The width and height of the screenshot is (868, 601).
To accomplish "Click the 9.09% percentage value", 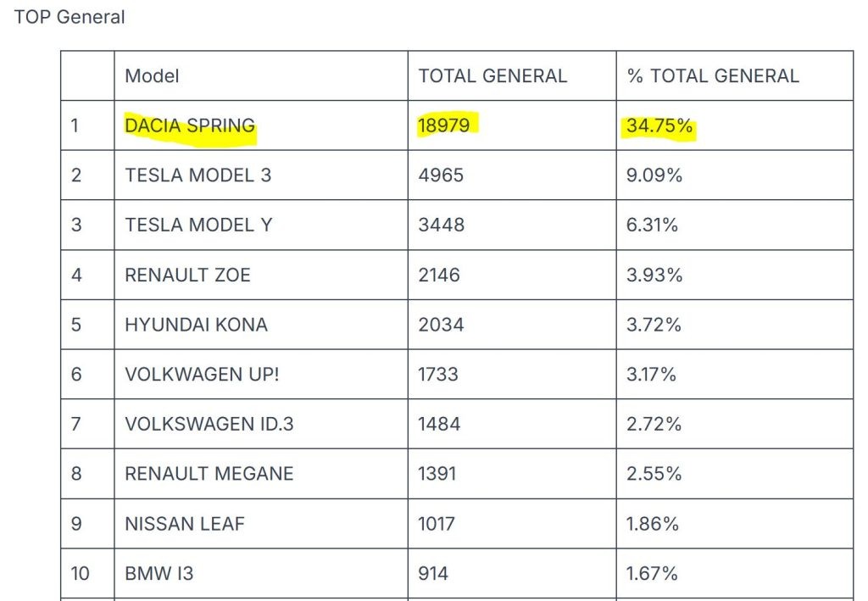I will pos(654,175).
